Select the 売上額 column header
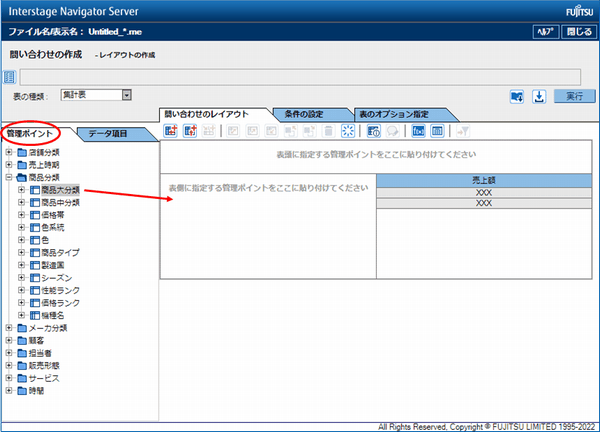The width and height of the screenshot is (600, 432). tap(484, 180)
